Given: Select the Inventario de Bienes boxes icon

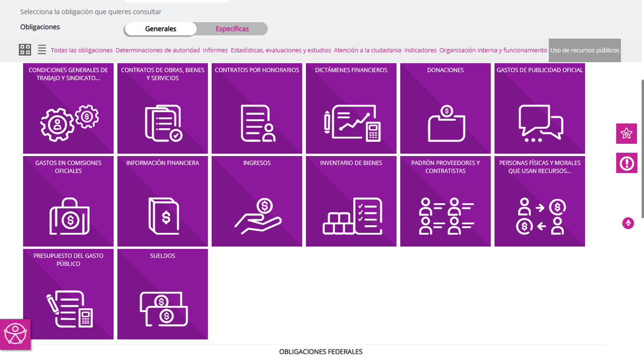Looking at the screenshot, I should (x=352, y=216).
